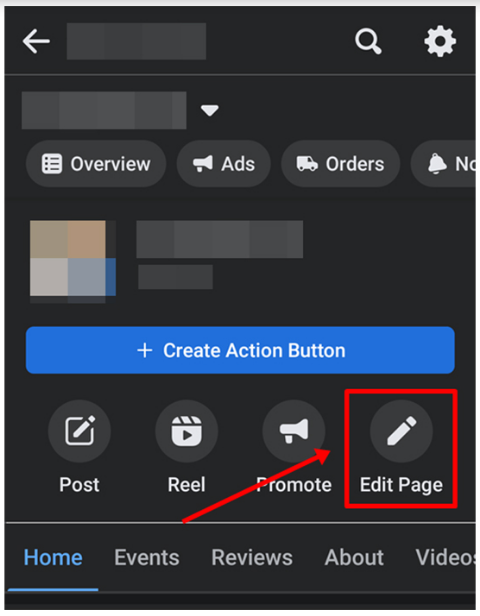The height and width of the screenshot is (616, 480).
Task: Switch to the About tab
Action: pyautogui.click(x=354, y=557)
